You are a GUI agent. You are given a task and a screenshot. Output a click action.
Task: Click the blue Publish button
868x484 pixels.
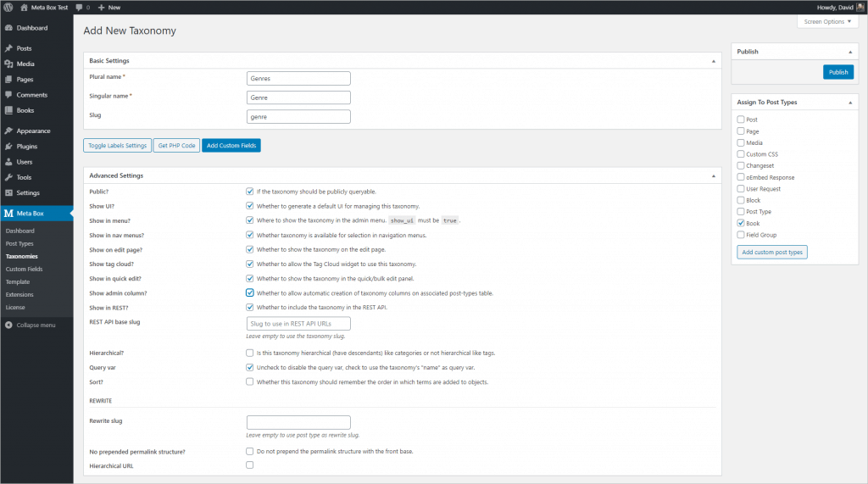(837, 72)
